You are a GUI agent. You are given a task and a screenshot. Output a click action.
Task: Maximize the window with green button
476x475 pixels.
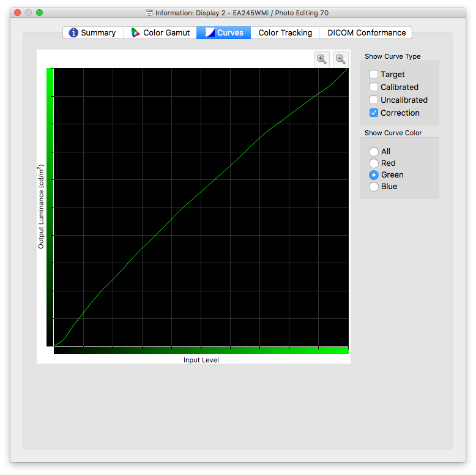click(x=40, y=12)
